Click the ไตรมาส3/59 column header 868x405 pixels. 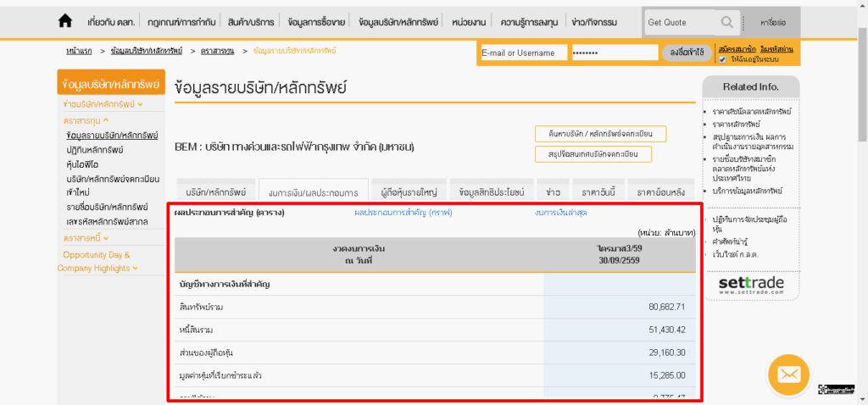point(620,254)
